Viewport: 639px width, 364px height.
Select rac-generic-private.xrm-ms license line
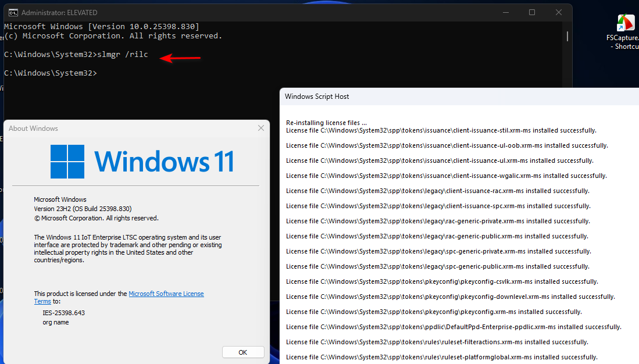point(438,221)
